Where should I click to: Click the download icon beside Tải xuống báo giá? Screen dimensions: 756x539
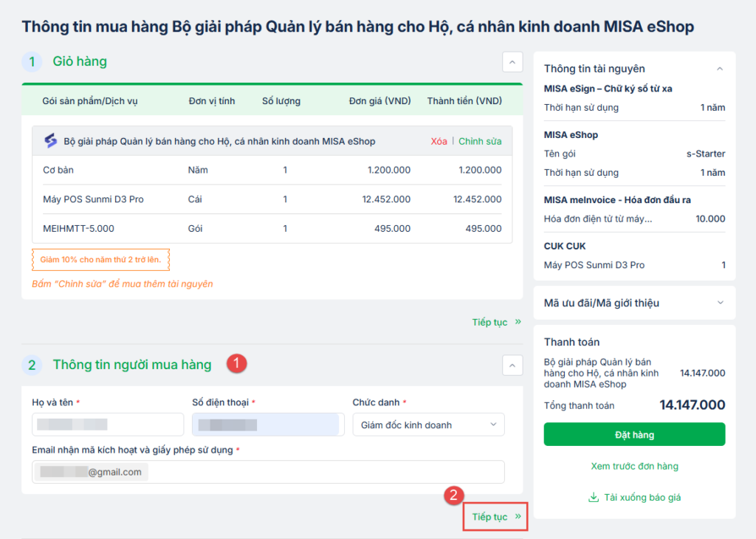[x=593, y=498]
